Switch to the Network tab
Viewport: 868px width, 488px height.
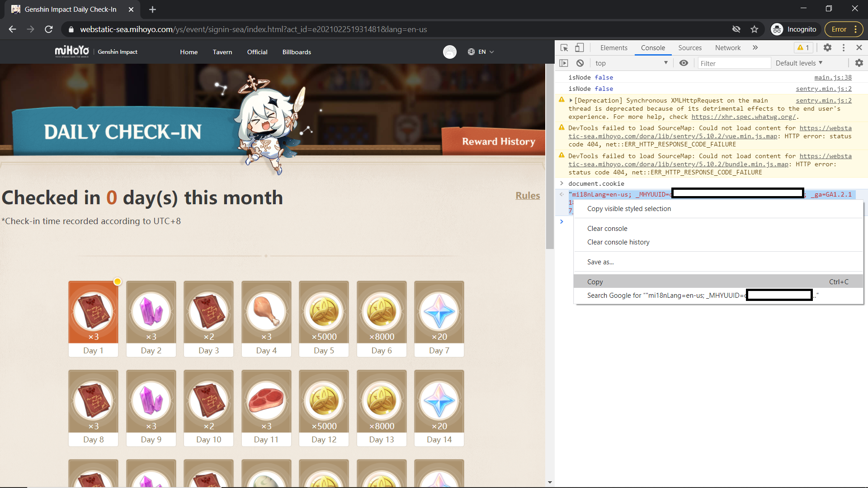(727, 48)
